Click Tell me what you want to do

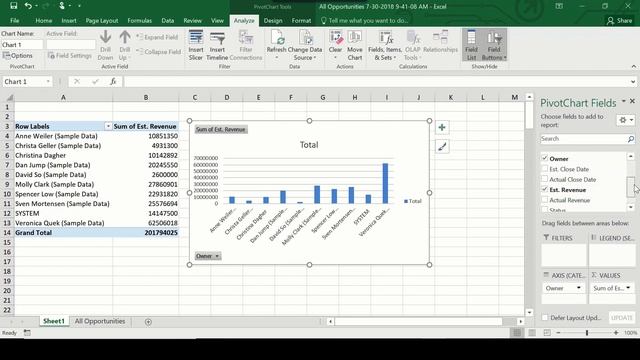point(364,20)
